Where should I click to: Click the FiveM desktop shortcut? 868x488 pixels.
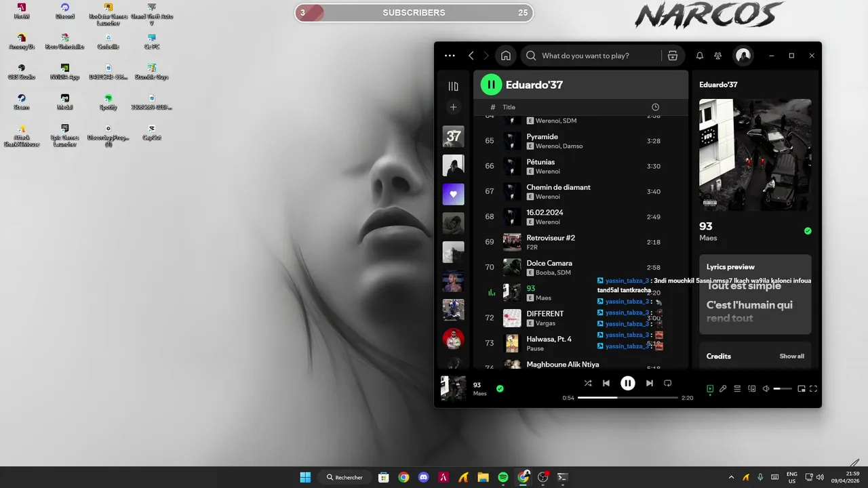pos(22,12)
